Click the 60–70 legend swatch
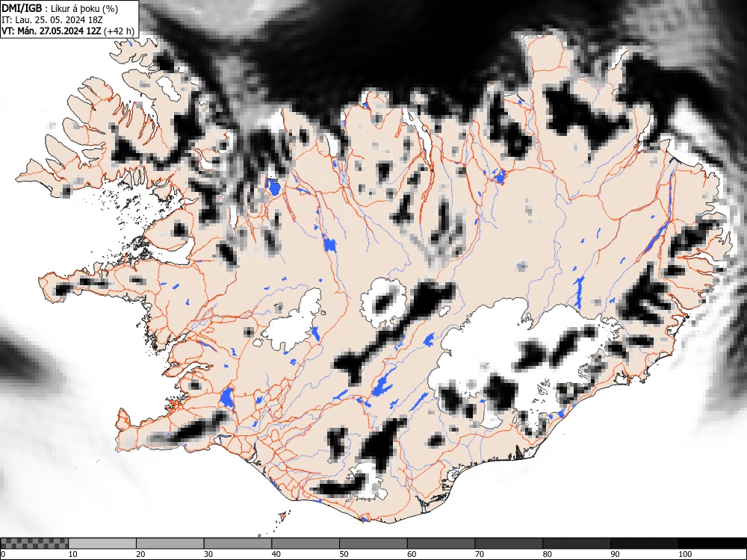The width and height of the screenshot is (747, 560). pos(441,544)
